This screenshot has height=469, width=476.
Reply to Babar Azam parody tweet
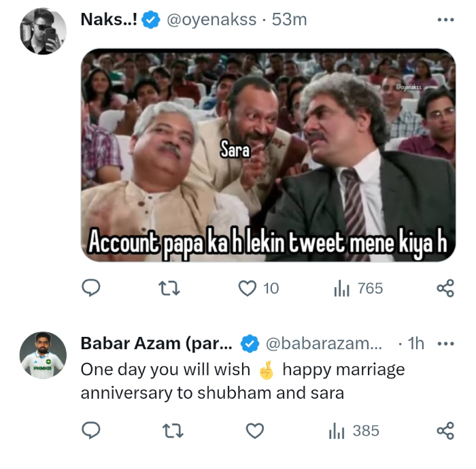[x=91, y=431]
